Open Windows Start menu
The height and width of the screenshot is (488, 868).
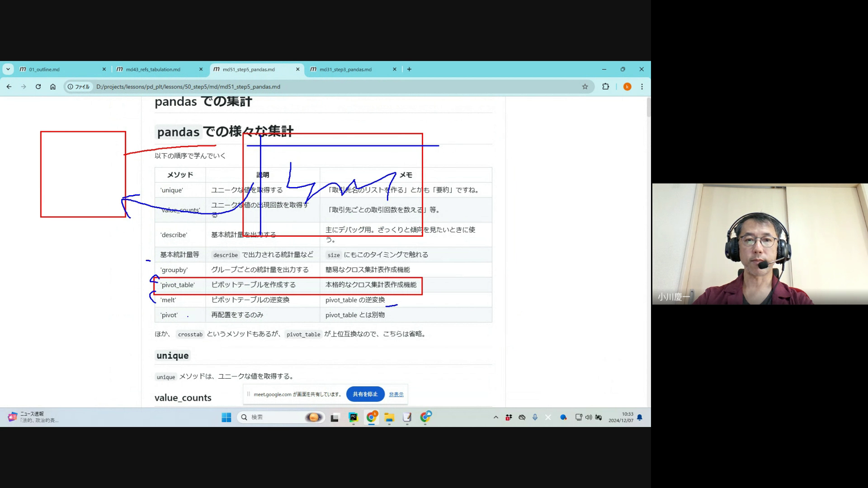coord(226,418)
